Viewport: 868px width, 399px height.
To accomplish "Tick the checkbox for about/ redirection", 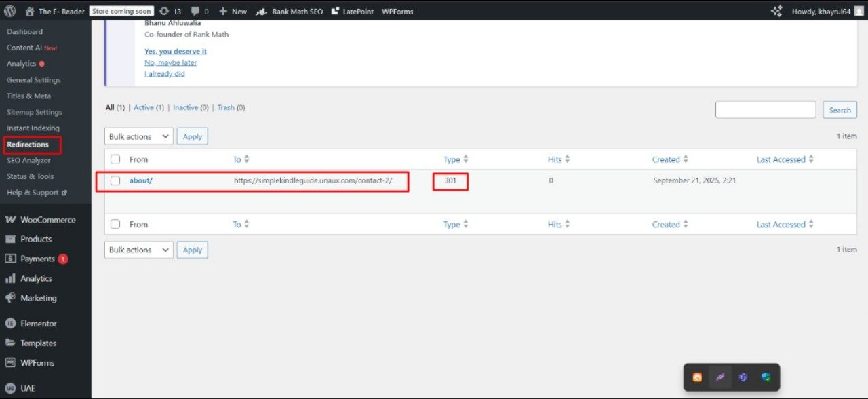I will (x=115, y=181).
